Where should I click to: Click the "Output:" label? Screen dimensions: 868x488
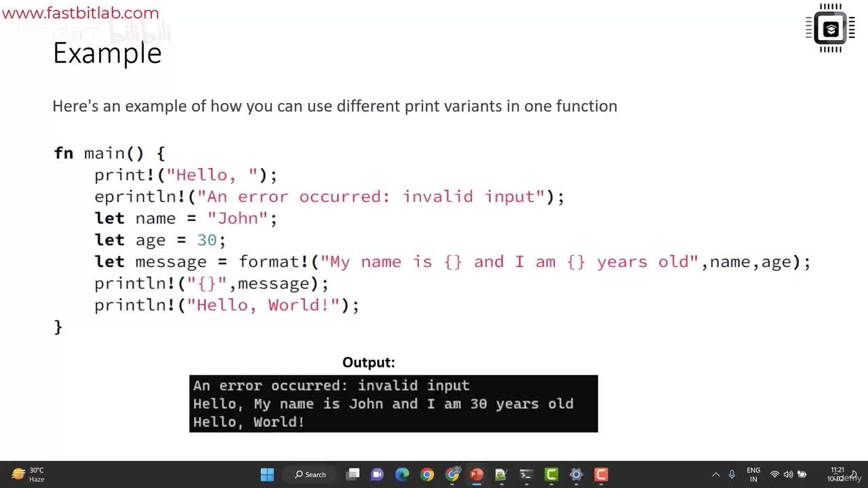369,363
